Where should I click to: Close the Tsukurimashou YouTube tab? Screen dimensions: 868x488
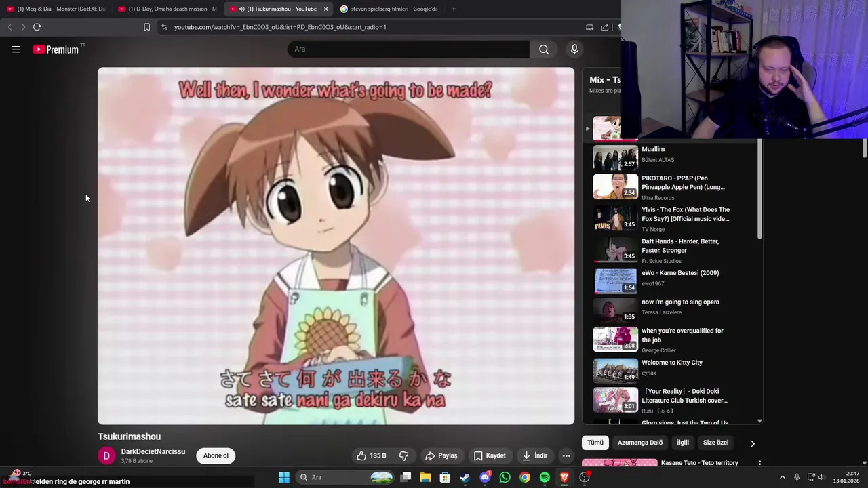click(325, 9)
